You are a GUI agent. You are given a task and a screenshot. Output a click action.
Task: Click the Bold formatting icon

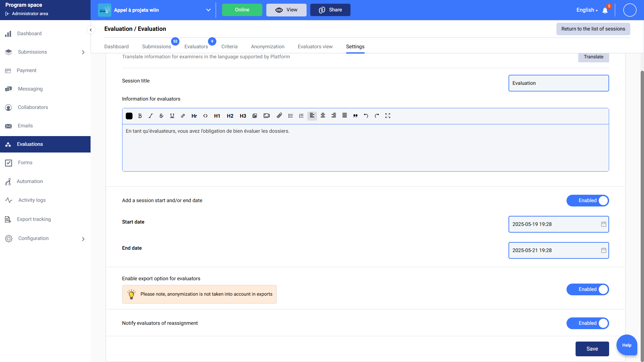(140, 116)
